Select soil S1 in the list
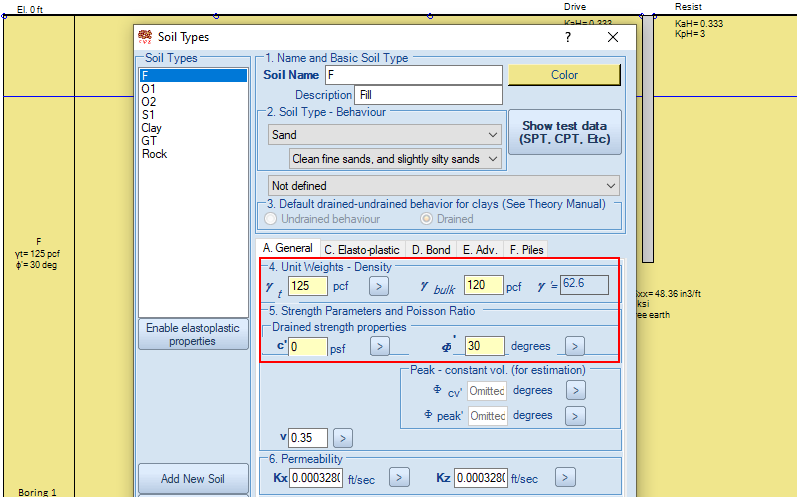This screenshot has height=497, width=800. [x=193, y=115]
